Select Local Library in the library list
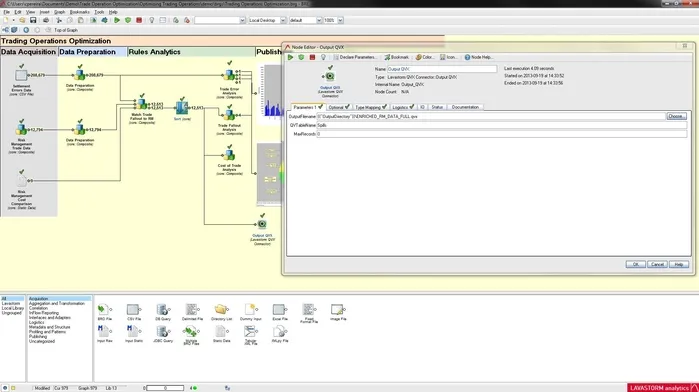 tap(12, 308)
